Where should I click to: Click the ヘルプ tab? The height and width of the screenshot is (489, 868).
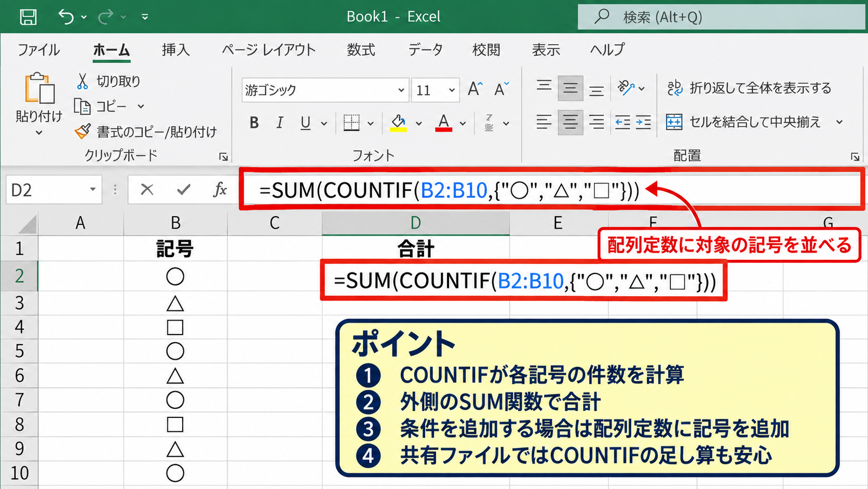[607, 50]
